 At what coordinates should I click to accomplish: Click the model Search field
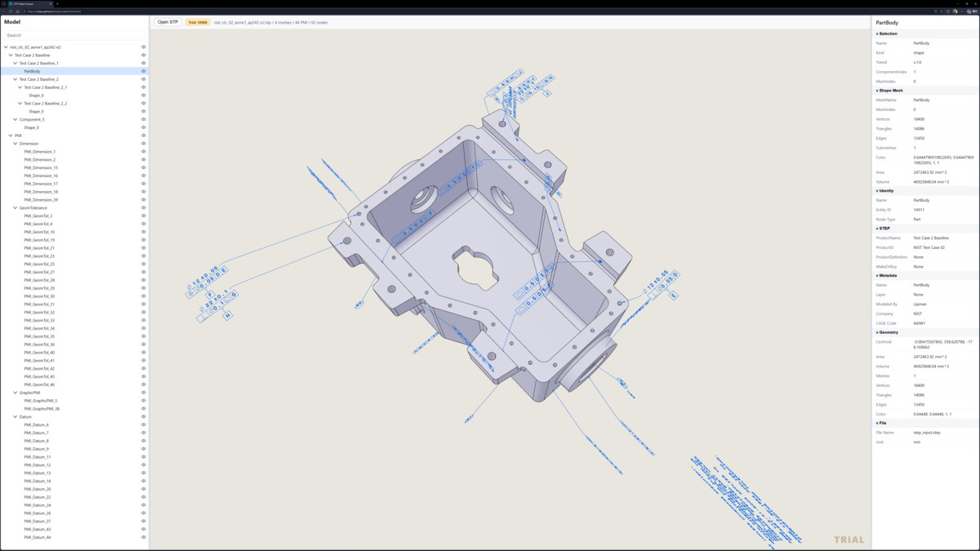pos(74,35)
